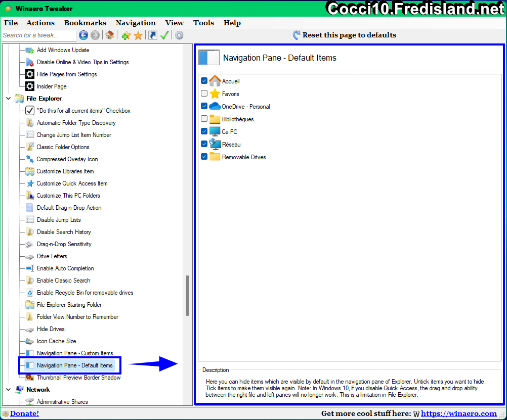
Task: Select Change Jump List Item Number
Action: point(74,135)
